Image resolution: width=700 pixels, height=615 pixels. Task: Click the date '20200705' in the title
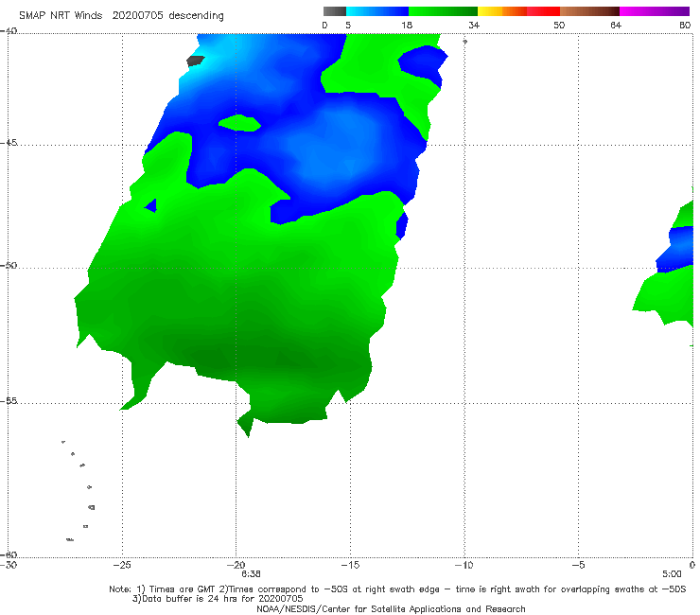click(137, 16)
